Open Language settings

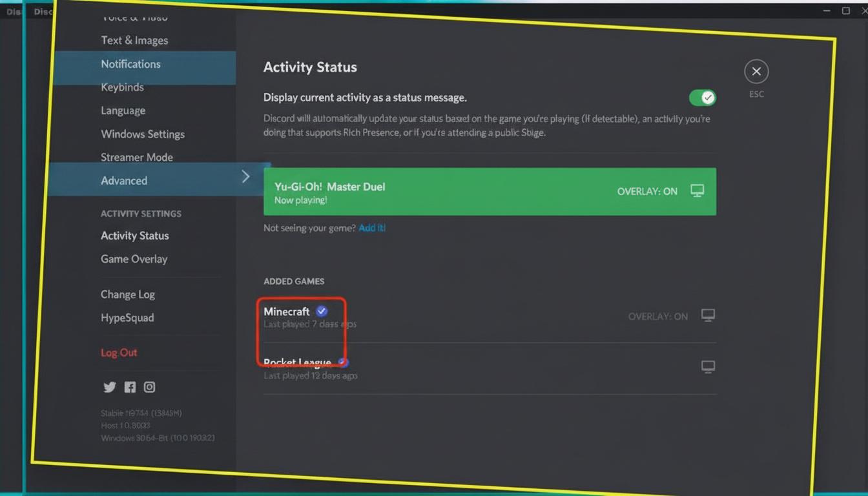[123, 110]
